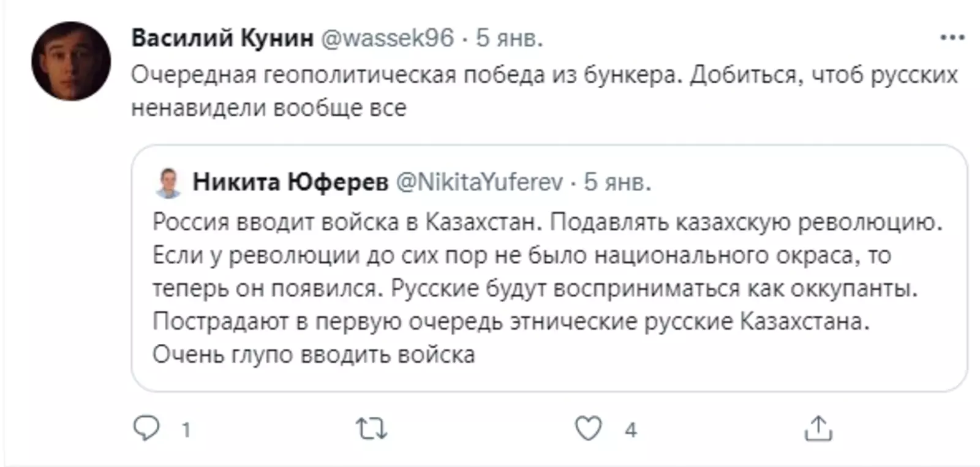Like the tweet with the heart icon

(588, 428)
